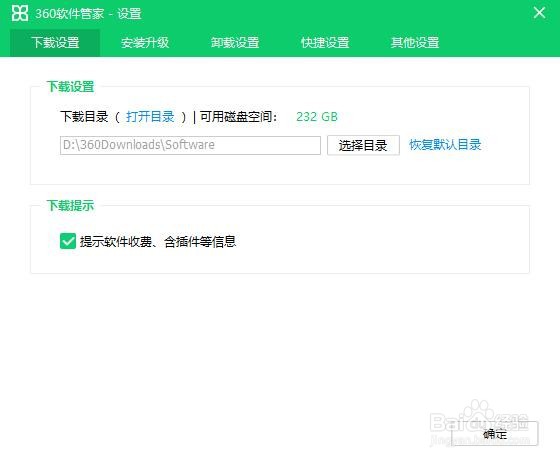Close the settings window

pos(539,13)
